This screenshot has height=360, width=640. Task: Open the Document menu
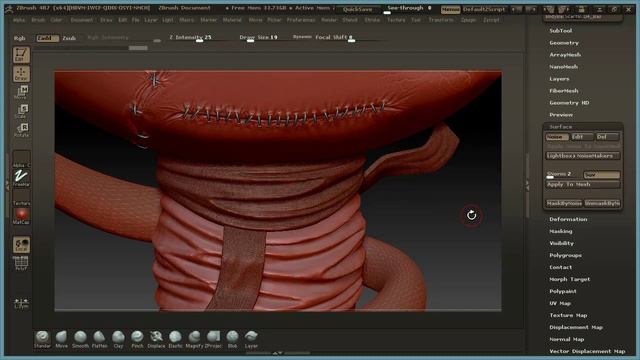pyautogui.click(x=82, y=20)
